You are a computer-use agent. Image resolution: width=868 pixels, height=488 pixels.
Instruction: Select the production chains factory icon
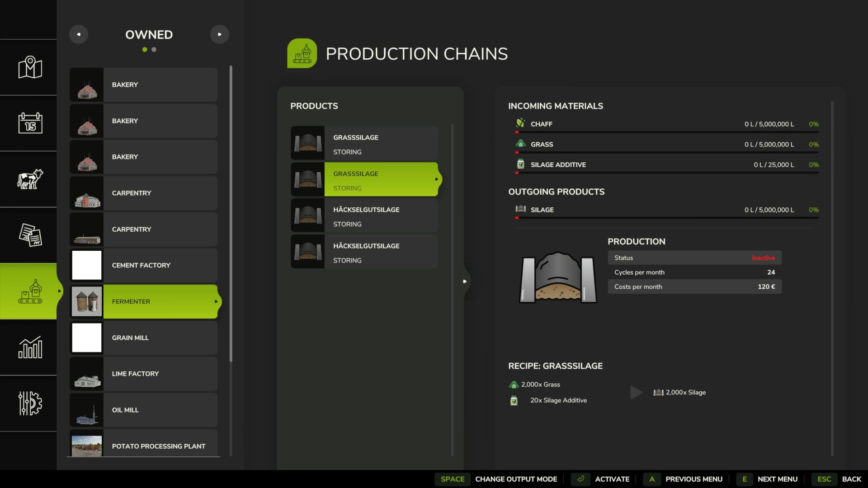30,291
